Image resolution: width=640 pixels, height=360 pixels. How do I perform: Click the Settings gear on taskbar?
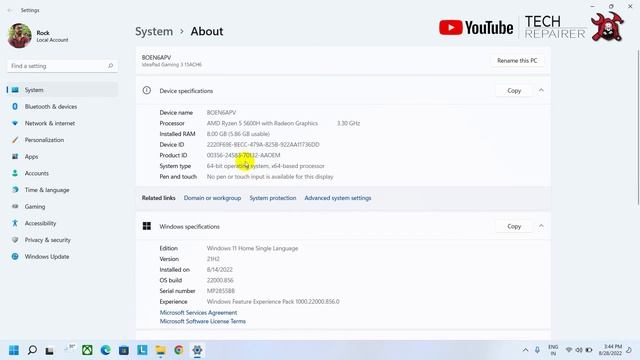(x=197, y=350)
